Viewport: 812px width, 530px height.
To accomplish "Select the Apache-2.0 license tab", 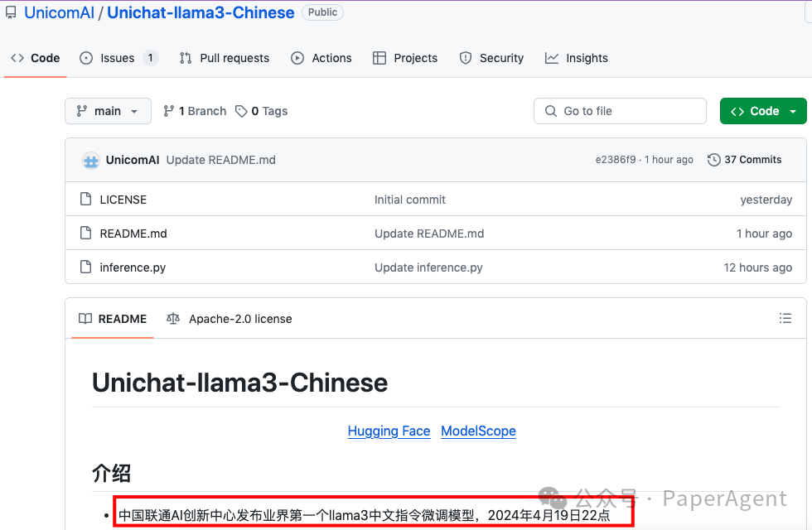I will 229,319.
